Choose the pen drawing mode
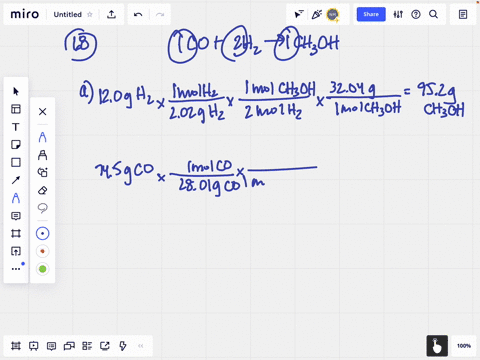Screen dimensions: 480x360 tap(42, 137)
